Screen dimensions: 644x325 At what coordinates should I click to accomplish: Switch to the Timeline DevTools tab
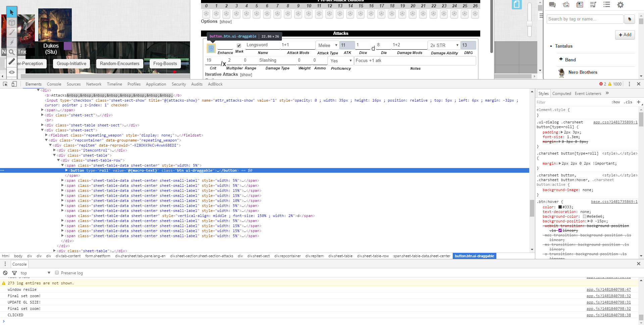point(114,84)
